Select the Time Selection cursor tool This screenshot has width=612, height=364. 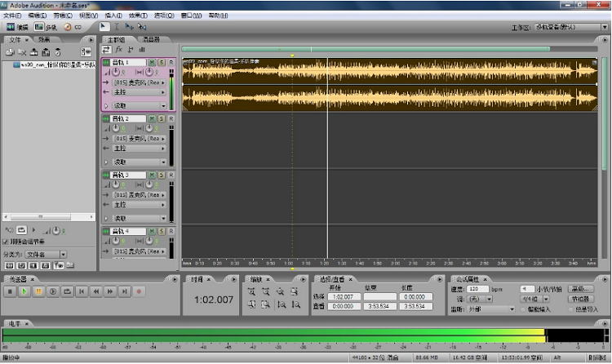[x=117, y=27]
